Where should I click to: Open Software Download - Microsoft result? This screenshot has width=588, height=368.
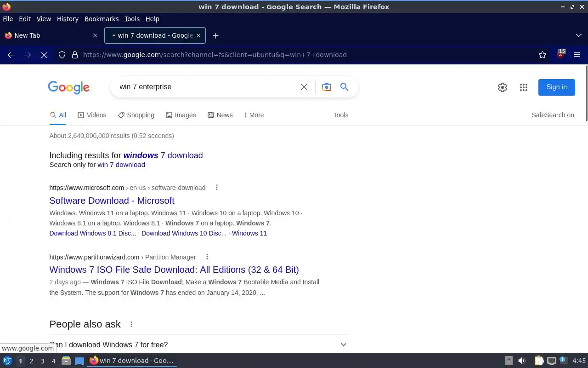[x=112, y=201]
